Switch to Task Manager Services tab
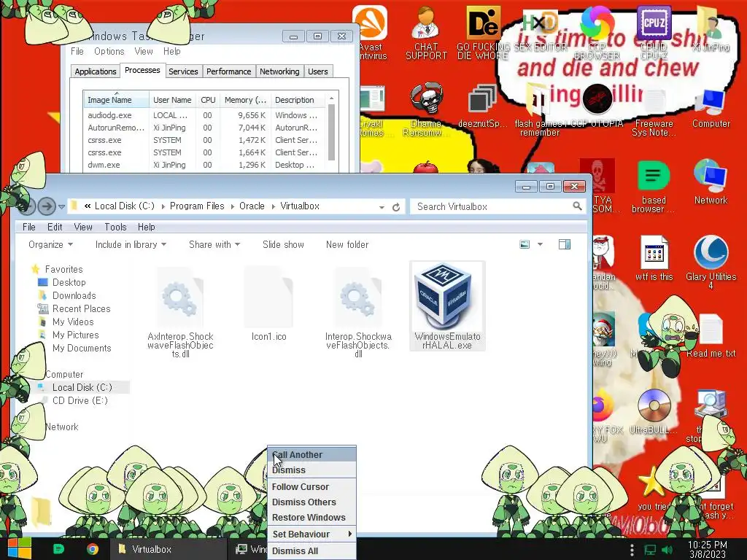Image resolution: width=747 pixels, height=560 pixels. (x=183, y=71)
